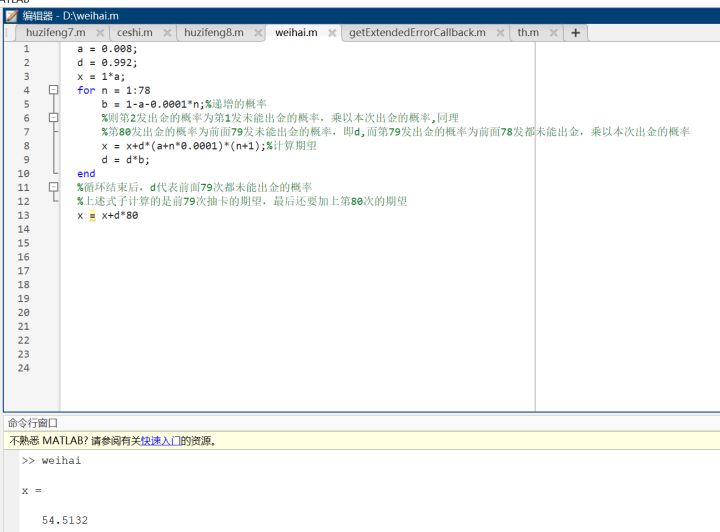Click line number 24 in the gutter

(x=23, y=368)
